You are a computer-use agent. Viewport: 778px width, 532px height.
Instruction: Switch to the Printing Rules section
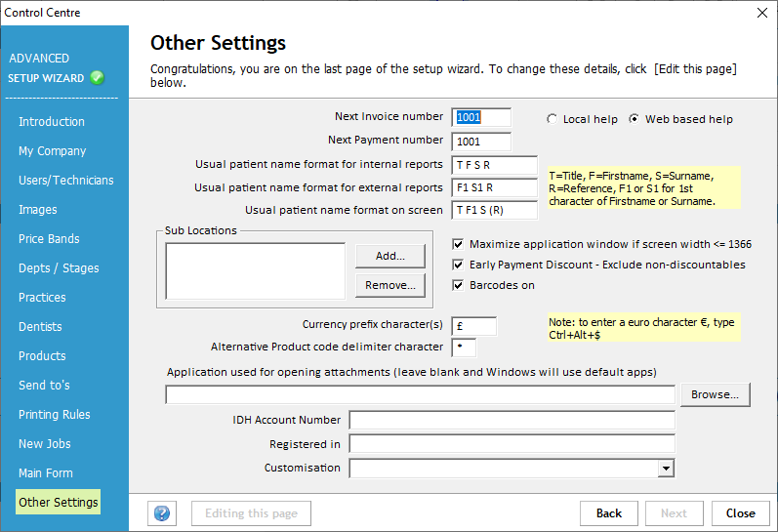54,415
